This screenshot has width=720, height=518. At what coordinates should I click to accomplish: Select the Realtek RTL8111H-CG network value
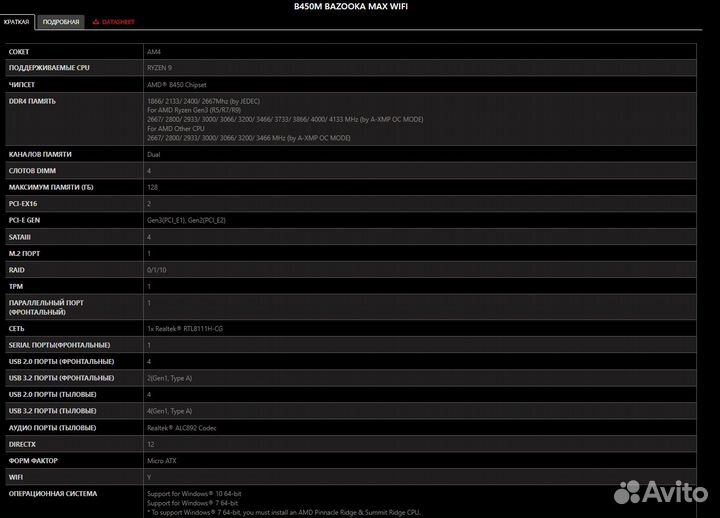[185, 328]
